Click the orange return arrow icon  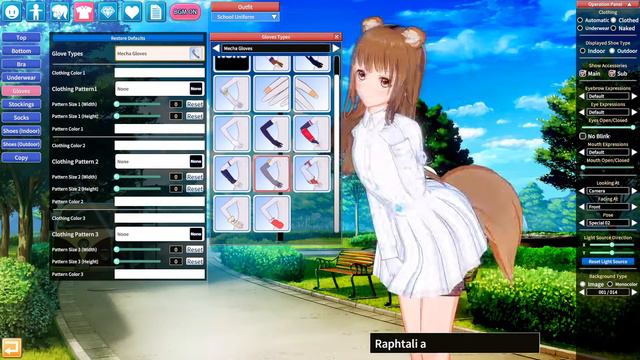11,348
